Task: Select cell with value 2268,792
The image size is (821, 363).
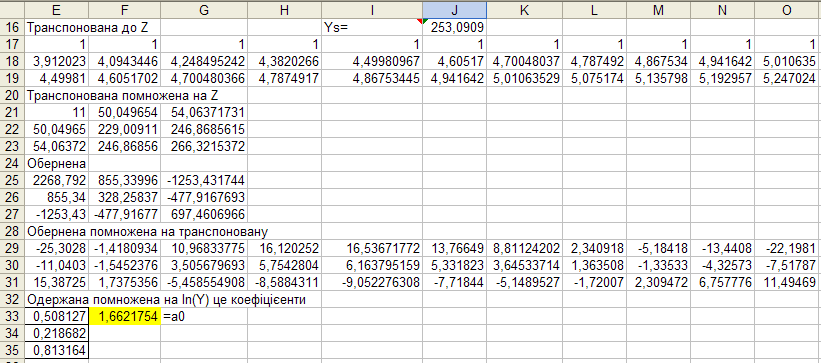Action: click(x=57, y=181)
